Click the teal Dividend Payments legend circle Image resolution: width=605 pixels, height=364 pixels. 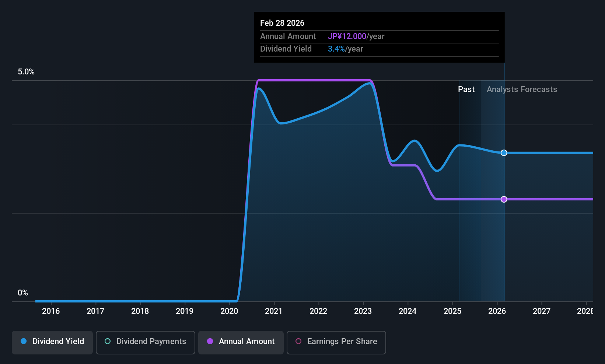click(x=108, y=341)
